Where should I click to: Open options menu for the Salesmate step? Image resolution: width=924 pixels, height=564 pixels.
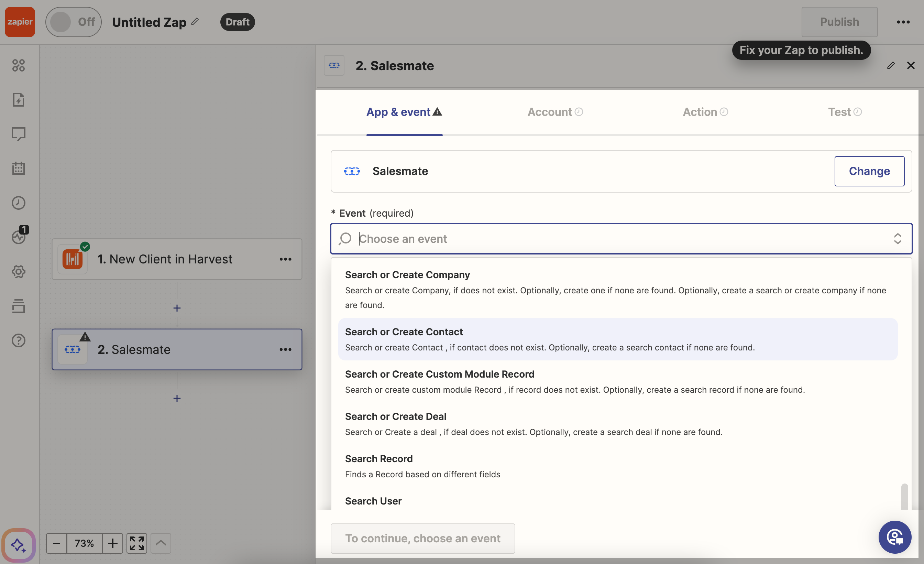285,349
